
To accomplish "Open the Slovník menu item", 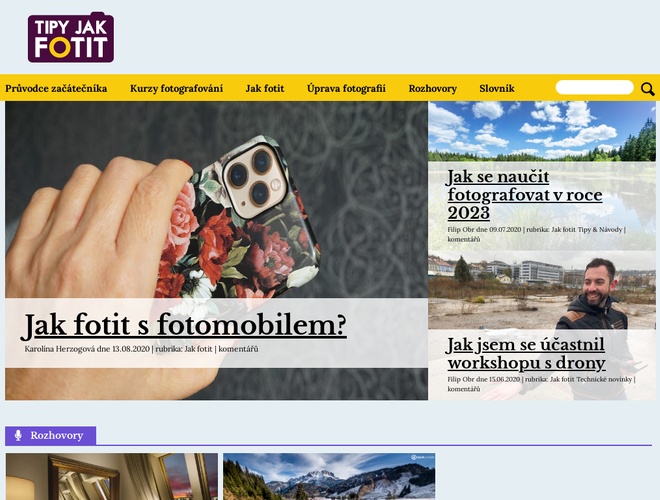I will pos(497,88).
